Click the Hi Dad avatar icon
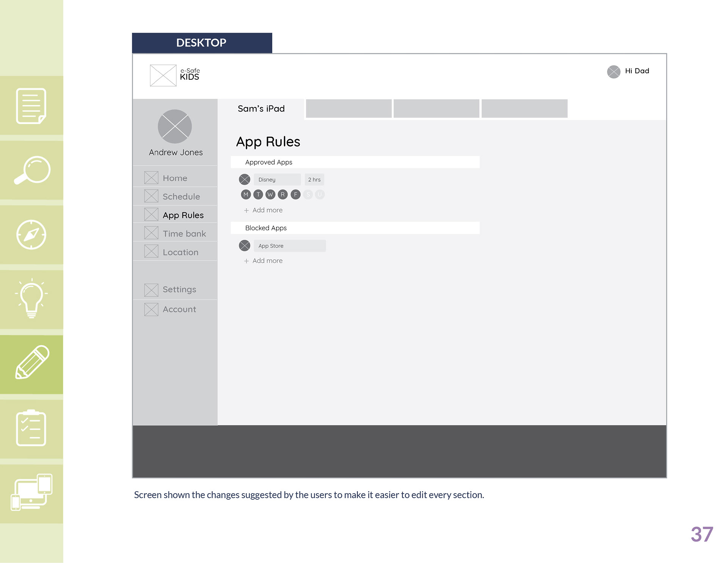 tap(613, 71)
